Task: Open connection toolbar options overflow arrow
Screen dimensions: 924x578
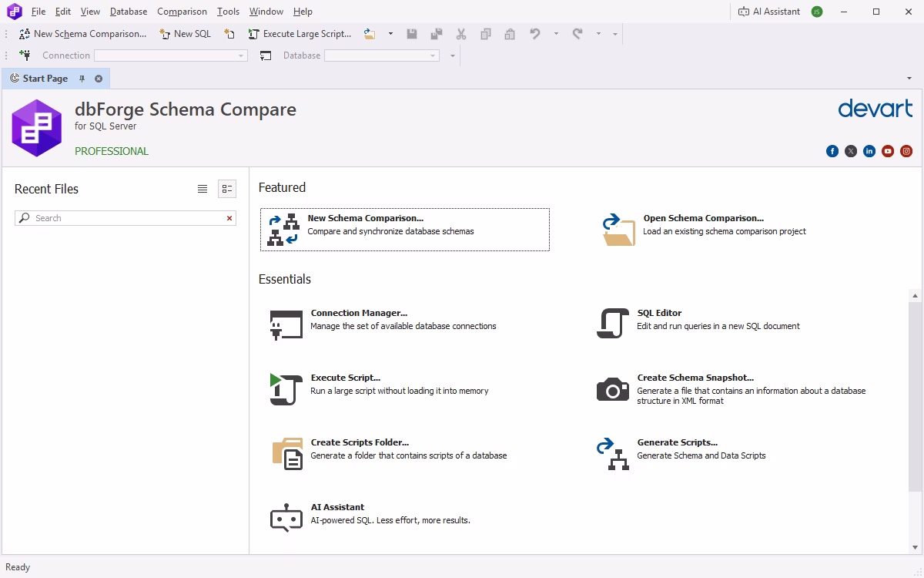Action: coord(452,55)
